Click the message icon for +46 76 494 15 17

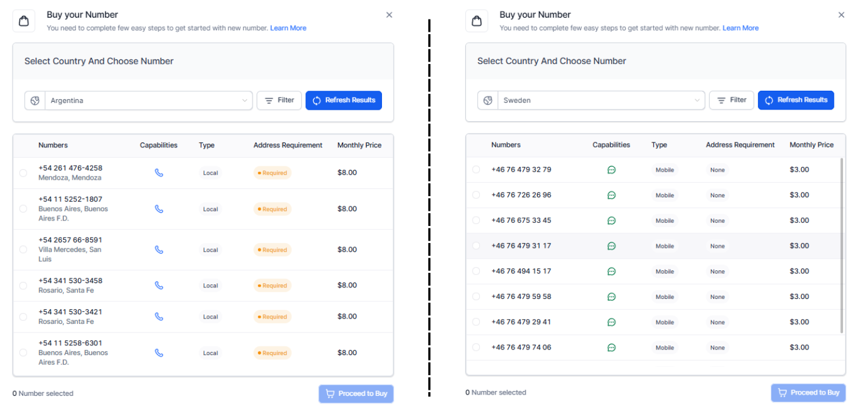point(611,272)
